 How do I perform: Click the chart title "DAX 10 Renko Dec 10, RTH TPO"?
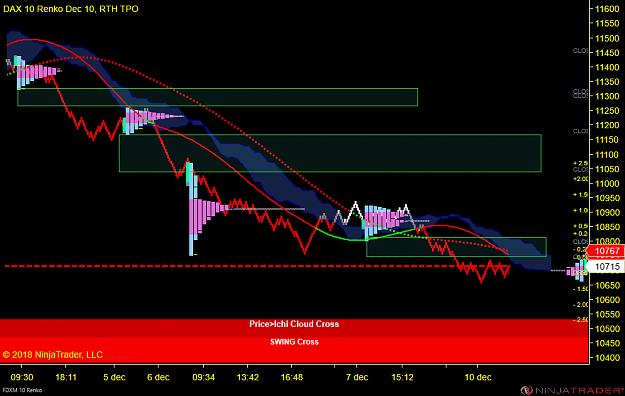pyautogui.click(x=71, y=9)
